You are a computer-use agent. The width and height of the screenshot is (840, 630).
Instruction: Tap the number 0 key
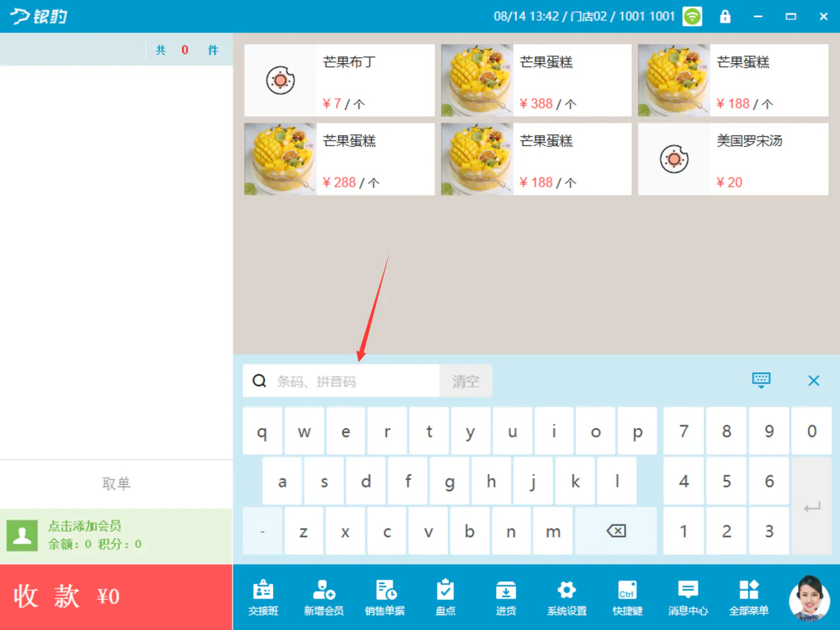click(x=812, y=431)
